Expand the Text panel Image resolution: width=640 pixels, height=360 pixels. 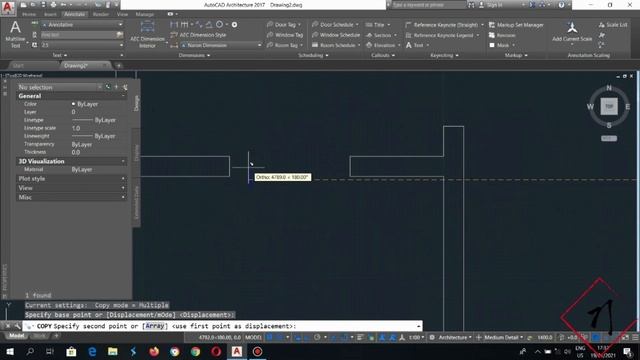60,55
